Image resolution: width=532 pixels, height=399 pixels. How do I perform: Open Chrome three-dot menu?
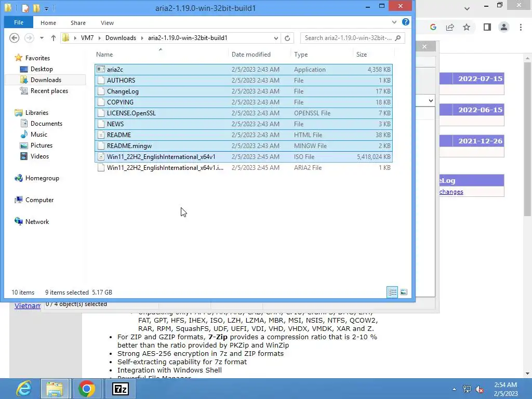coord(521,27)
